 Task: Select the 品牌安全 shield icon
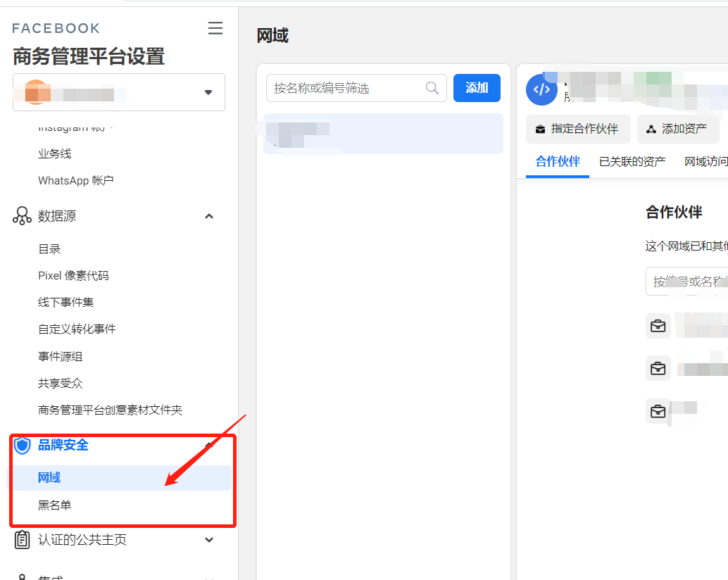(x=22, y=445)
